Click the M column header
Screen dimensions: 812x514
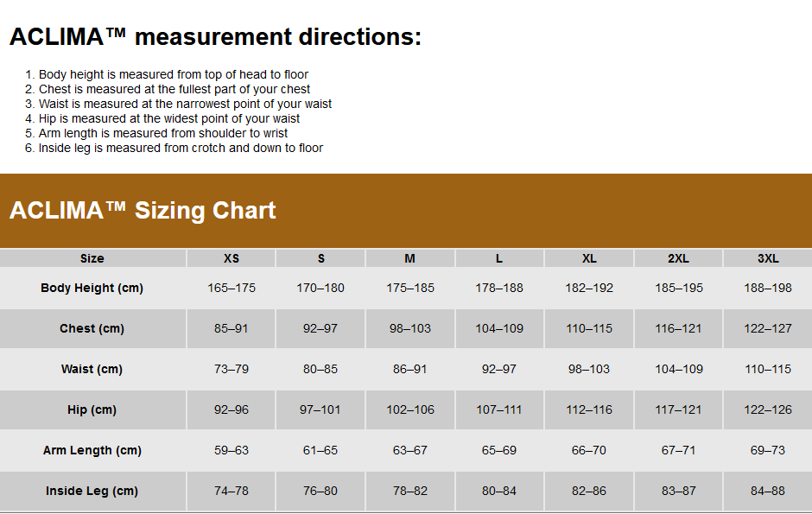point(409,258)
